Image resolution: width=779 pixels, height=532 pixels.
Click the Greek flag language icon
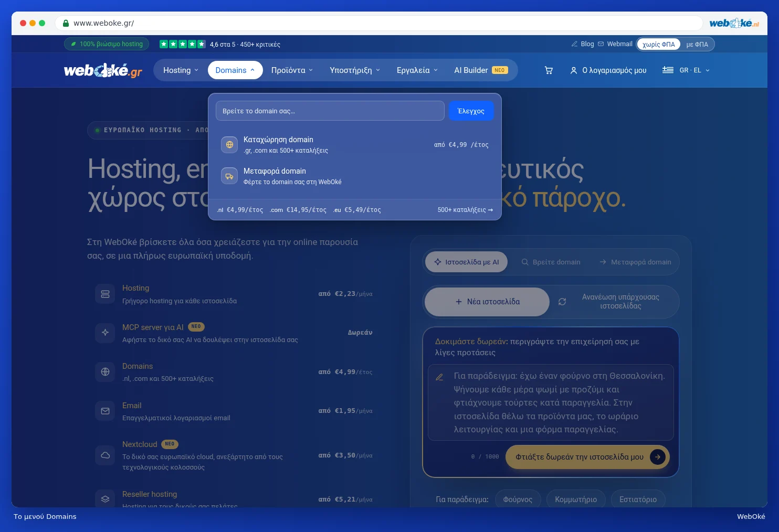[668, 70]
